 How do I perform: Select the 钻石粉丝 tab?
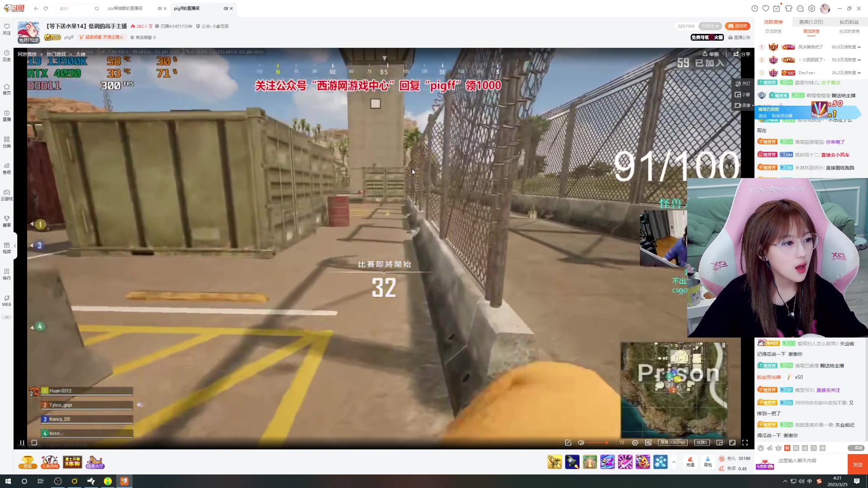click(849, 22)
